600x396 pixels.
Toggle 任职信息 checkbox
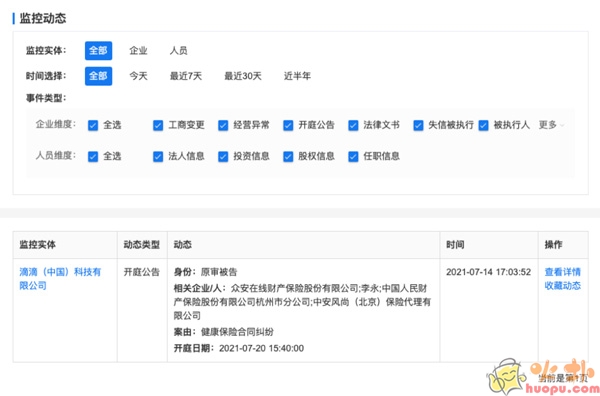pos(353,156)
